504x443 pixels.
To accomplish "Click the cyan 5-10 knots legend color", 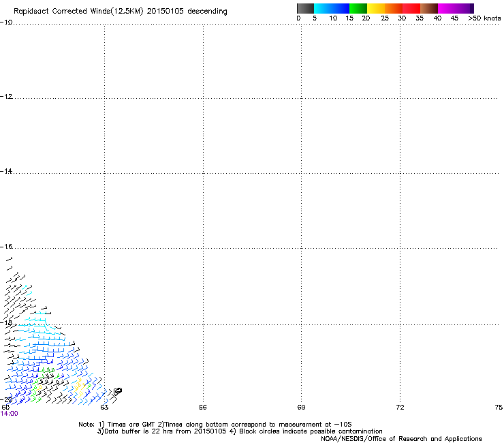I will (x=323, y=8).
